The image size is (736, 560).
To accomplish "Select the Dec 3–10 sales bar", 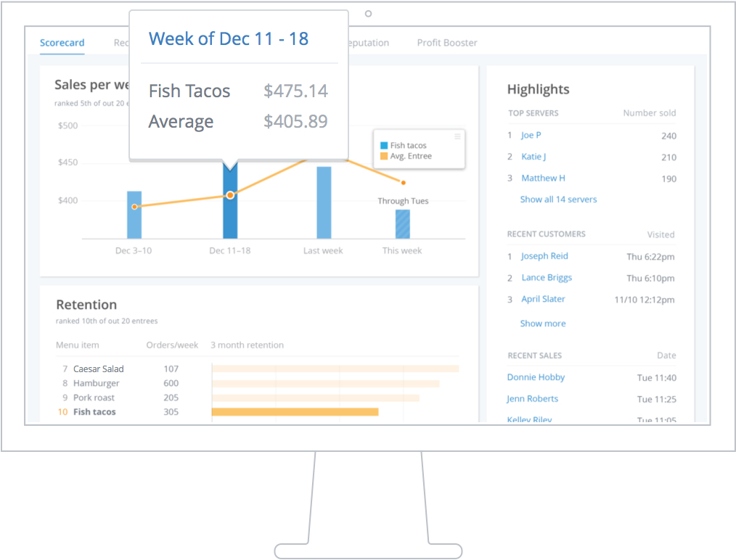I will [x=134, y=215].
